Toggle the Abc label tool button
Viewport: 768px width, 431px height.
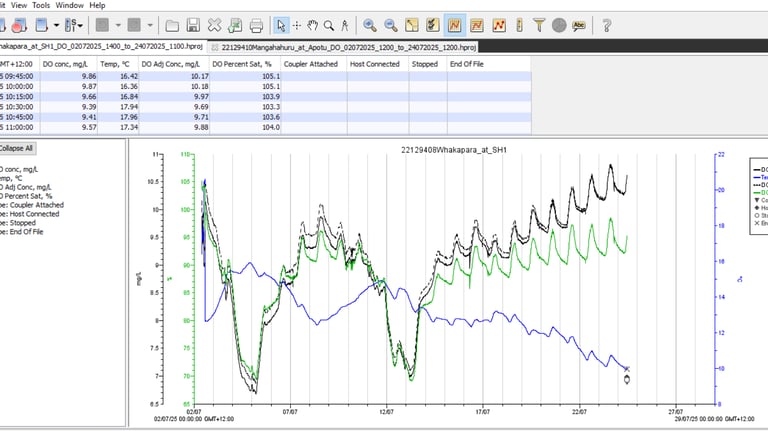pos(581,25)
